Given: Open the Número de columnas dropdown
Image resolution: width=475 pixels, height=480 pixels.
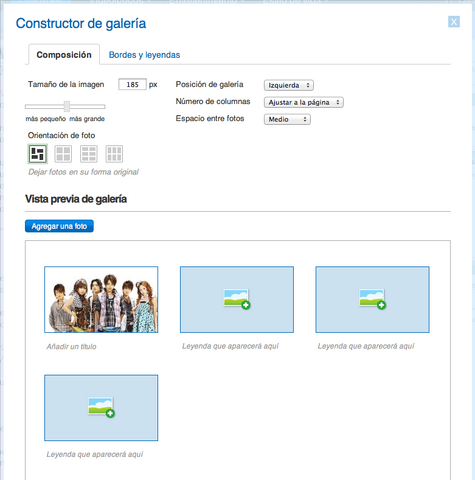Looking at the screenshot, I should [303, 102].
